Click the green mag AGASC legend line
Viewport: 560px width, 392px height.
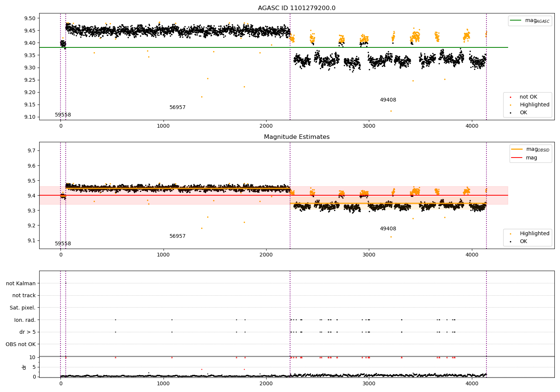[x=516, y=21]
